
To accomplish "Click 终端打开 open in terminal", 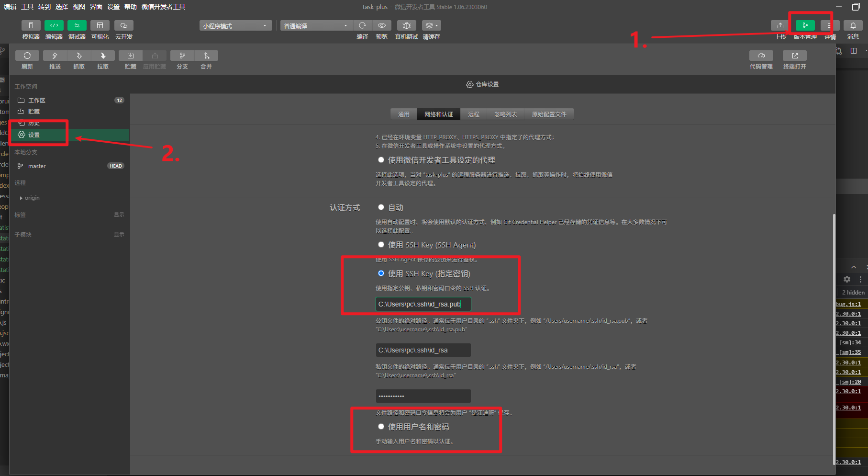I will (x=795, y=56).
